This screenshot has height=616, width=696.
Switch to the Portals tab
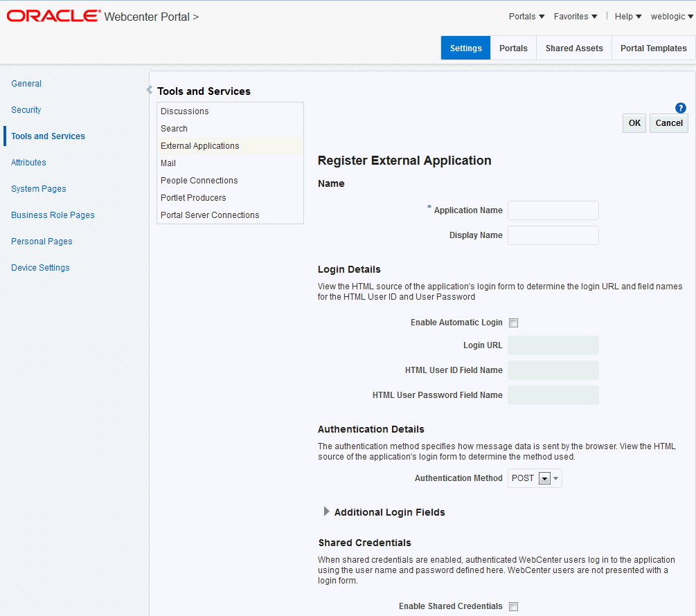[x=513, y=48]
